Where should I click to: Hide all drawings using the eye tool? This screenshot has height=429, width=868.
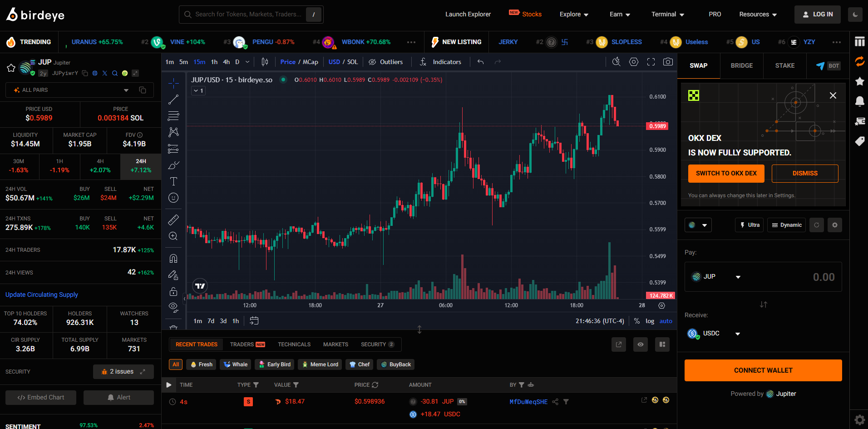click(x=173, y=307)
